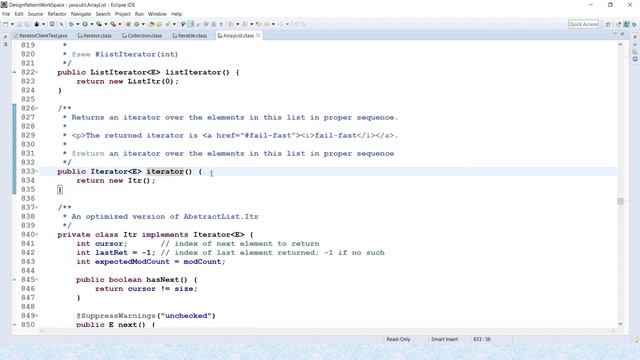This screenshot has width=640, height=360.
Task: Open the Navigate menu
Action: [81, 14]
